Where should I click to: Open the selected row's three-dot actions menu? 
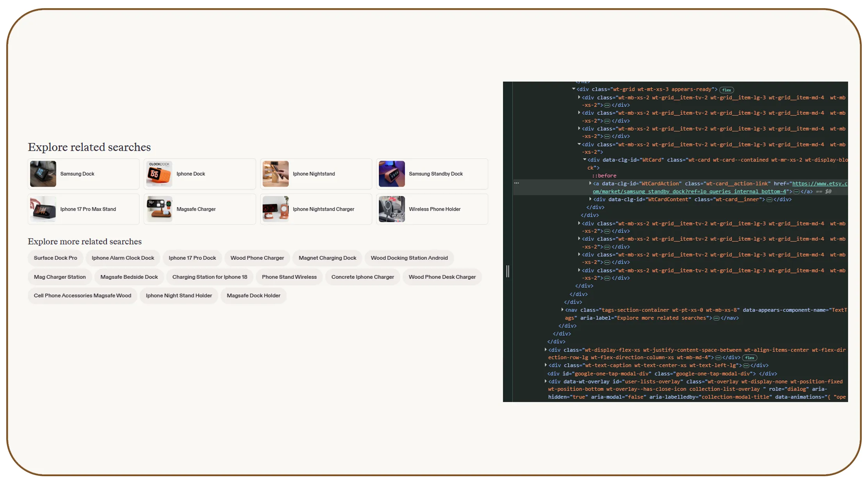point(516,183)
